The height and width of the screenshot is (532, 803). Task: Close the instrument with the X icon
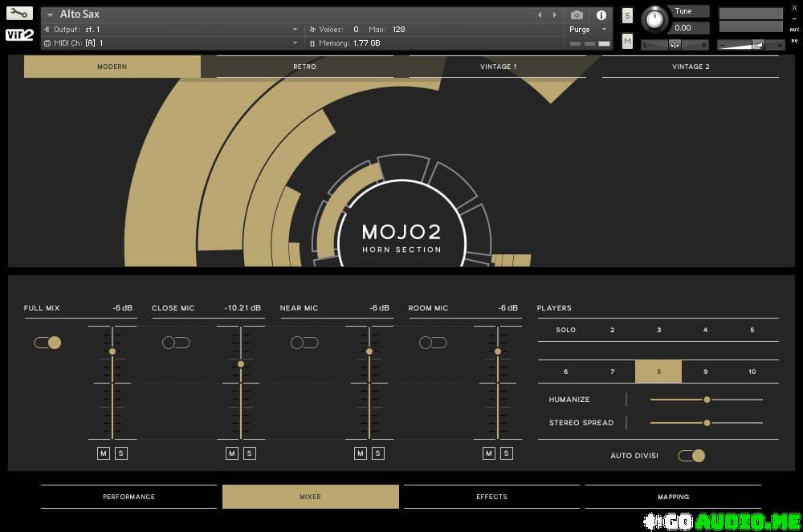click(x=794, y=8)
